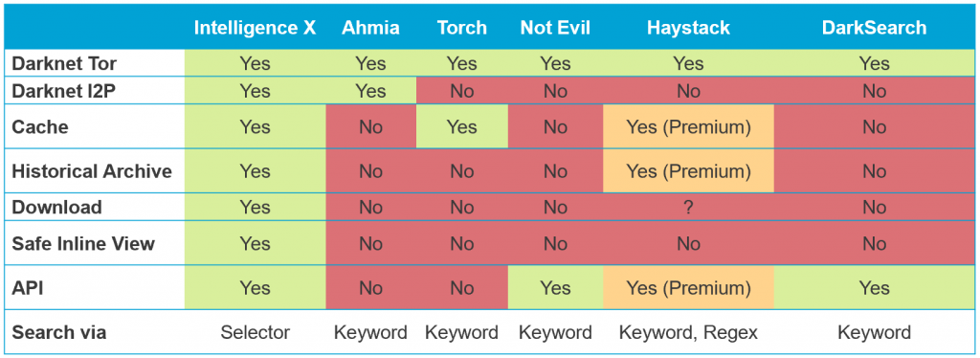980x358 pixels.
Task: Select the DarkSearch column header
Action: click(874, 28)
